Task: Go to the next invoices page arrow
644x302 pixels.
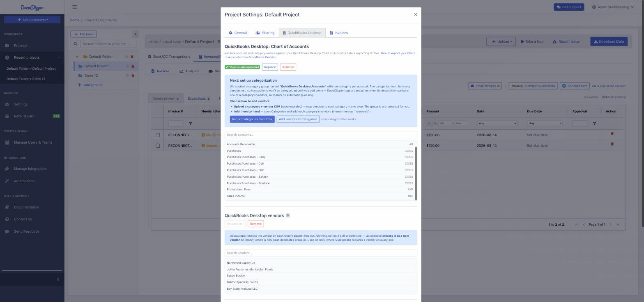Action: 610,224
